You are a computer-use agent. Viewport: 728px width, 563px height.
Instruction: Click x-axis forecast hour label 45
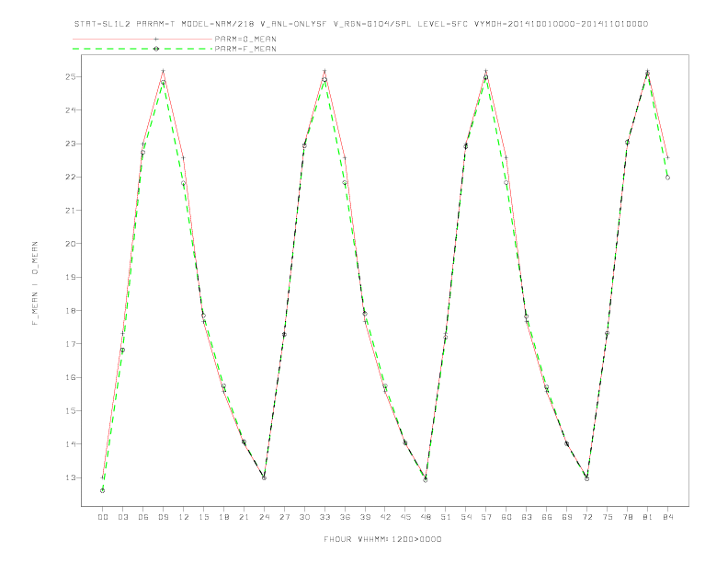pyautogui.click(x=405, y=517)
